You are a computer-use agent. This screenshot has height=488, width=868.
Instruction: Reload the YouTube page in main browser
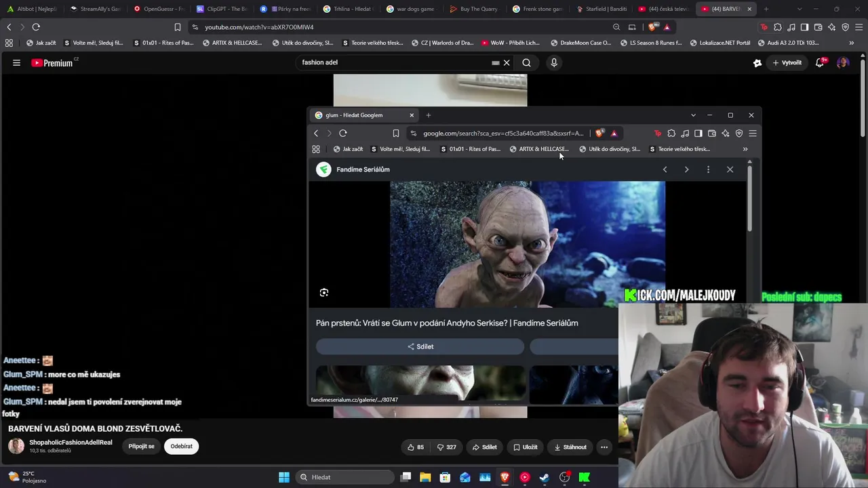(x=36, y=27)
